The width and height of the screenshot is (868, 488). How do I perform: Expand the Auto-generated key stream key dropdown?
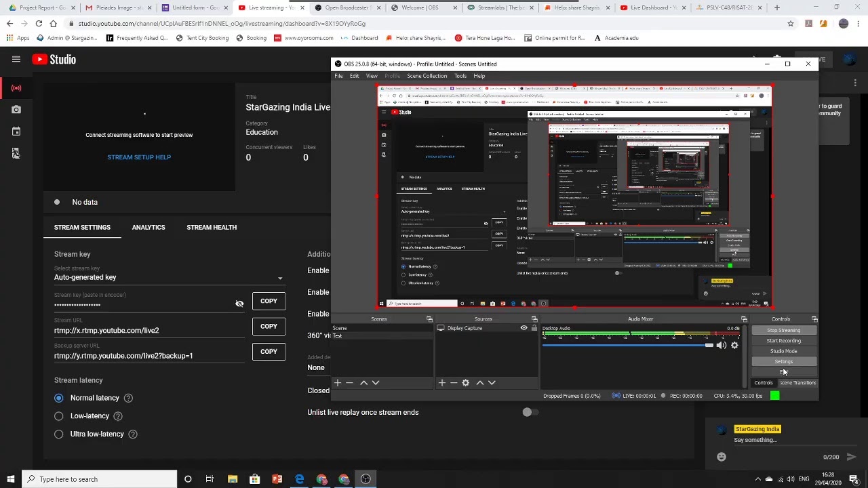[170, 277]
